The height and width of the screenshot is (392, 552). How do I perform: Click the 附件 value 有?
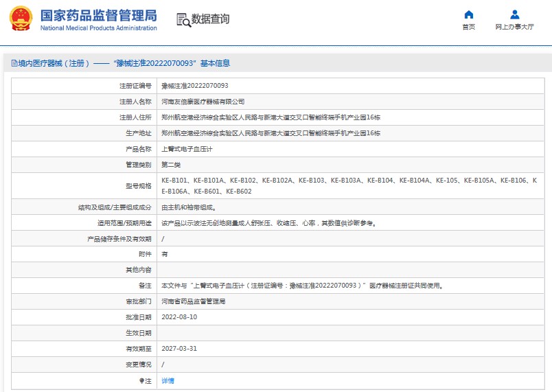165,254
